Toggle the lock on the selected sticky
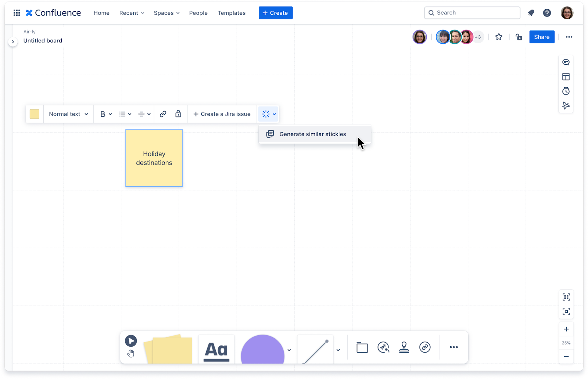The width and height of the screenshot is (588, 379). (178, 114)
